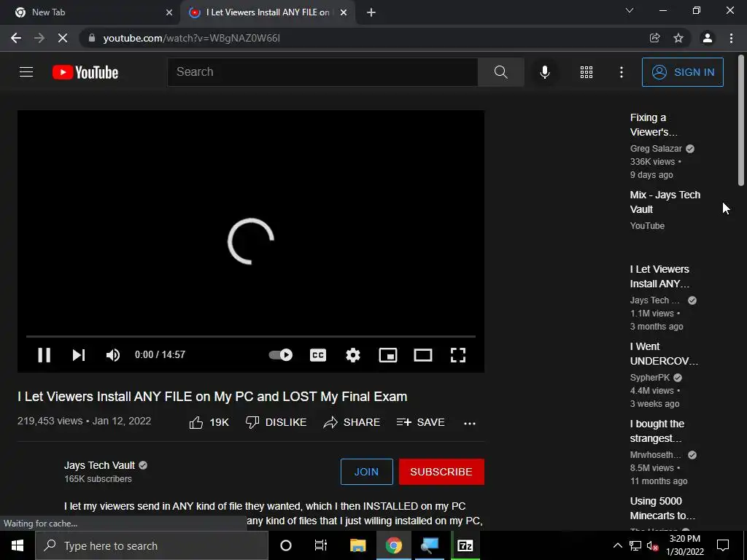Open Task View on the taskbar
Image resolution: width=747 pixels, height=560 pixels.
pyautogui.click(x=321, y=545)
